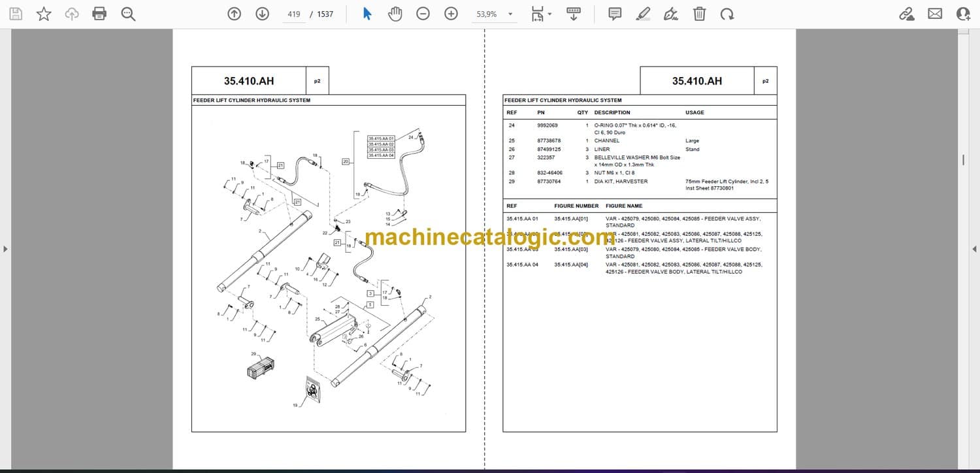Image resolution: width=980 pixels, height=473 pixels.
Task: Click the usage value Stand
Action: click(692, 150)
